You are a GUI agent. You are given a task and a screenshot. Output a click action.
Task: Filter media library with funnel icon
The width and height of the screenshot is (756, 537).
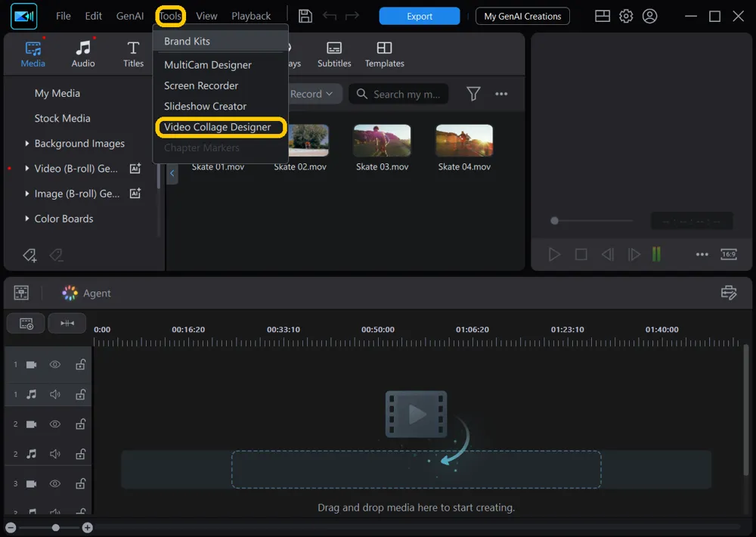[x=473, y=94]
